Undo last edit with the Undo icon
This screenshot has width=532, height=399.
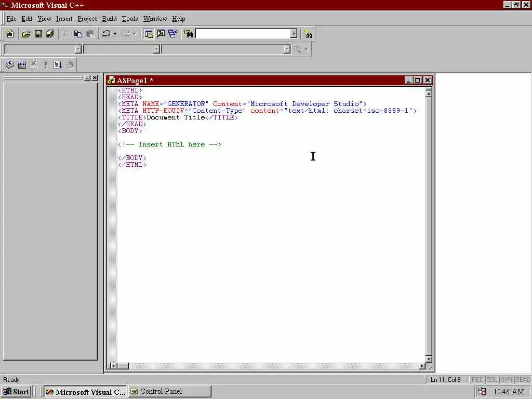(107, 34)
